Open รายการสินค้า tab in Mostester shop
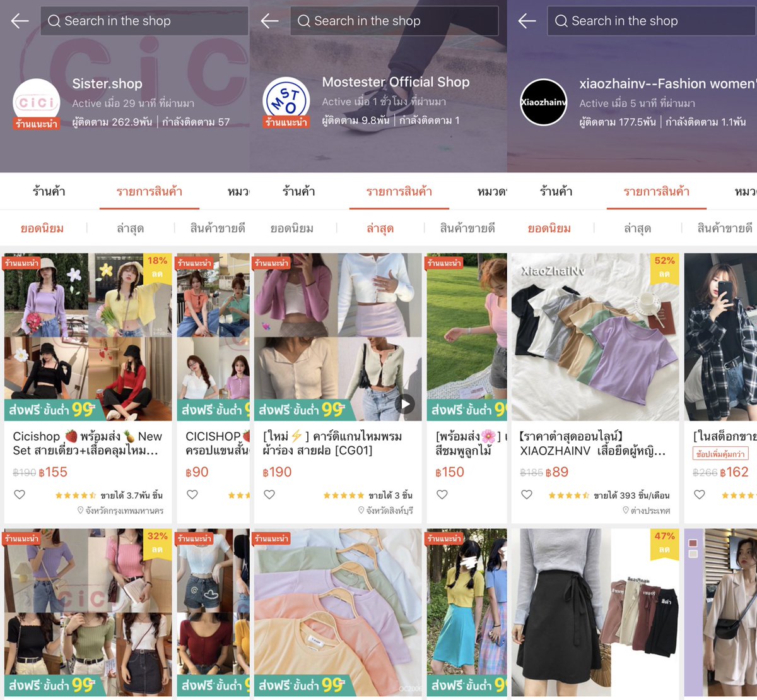 click(399, 191)
